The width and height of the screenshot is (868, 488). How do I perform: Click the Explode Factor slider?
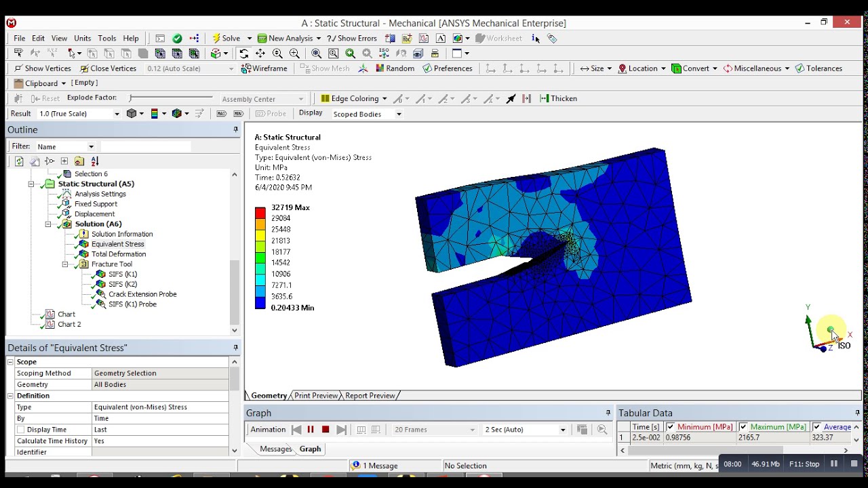tap(171, 98)
